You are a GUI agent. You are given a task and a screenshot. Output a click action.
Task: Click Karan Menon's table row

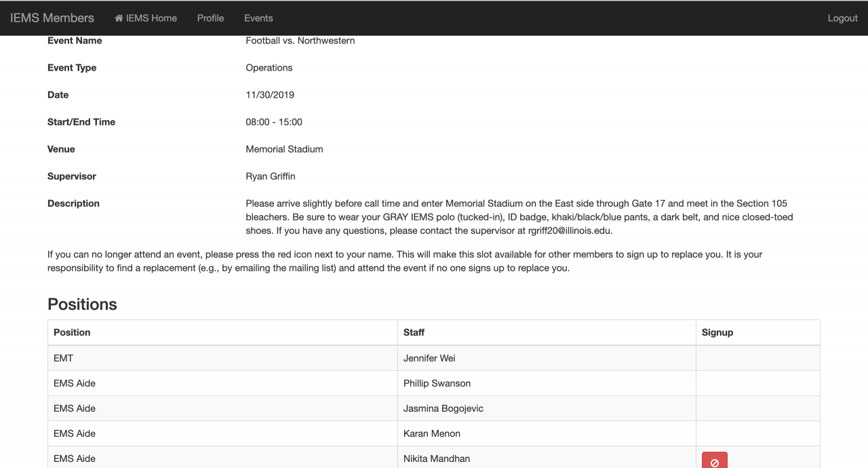[x=432, y=433]
